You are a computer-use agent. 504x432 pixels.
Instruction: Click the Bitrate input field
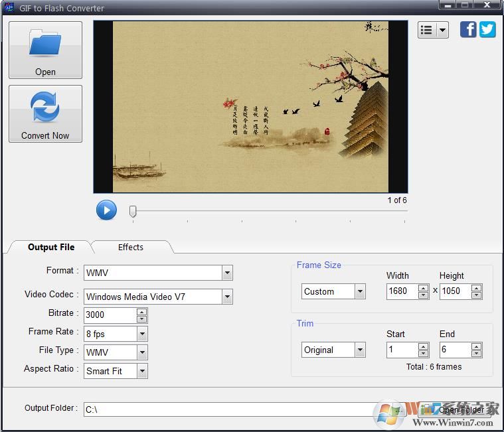click(110, 315)
